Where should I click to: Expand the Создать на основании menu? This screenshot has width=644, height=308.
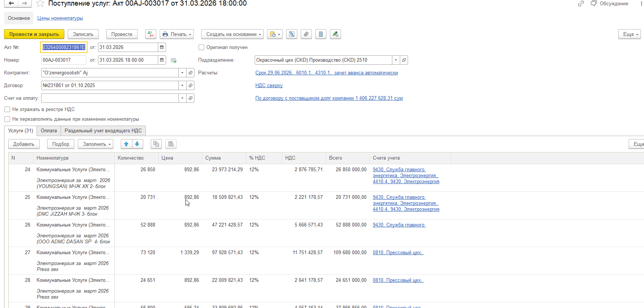tap(232, 34)
